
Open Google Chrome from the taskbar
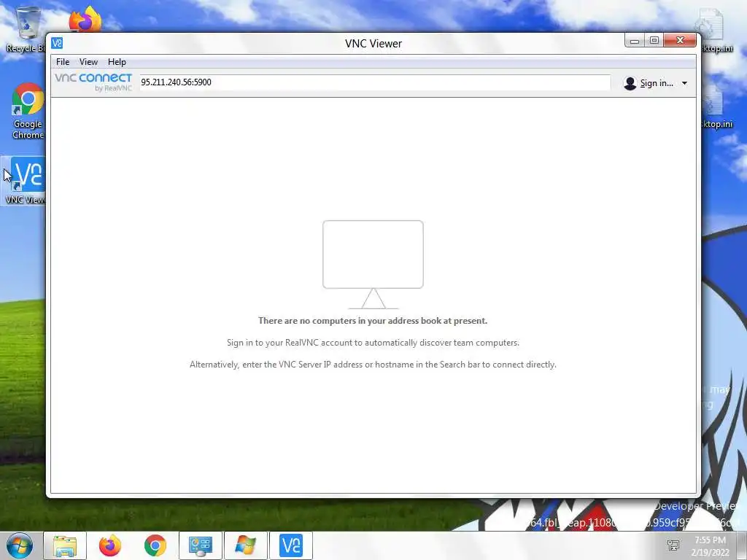pos(155,545)
